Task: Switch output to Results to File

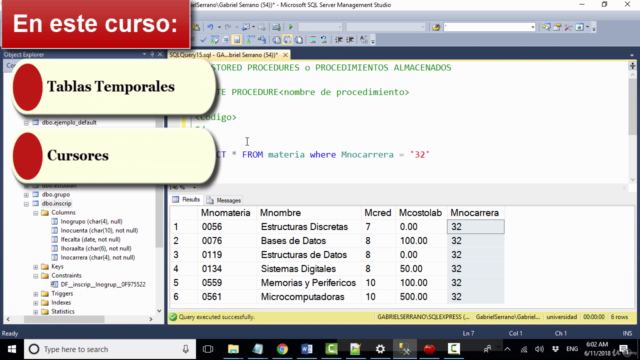Action: (299, 40)
